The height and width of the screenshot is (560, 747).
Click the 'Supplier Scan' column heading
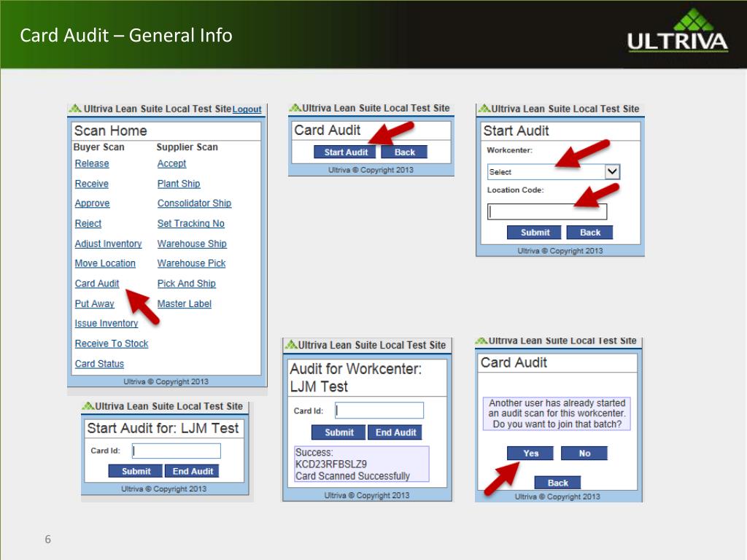point(187,147)
